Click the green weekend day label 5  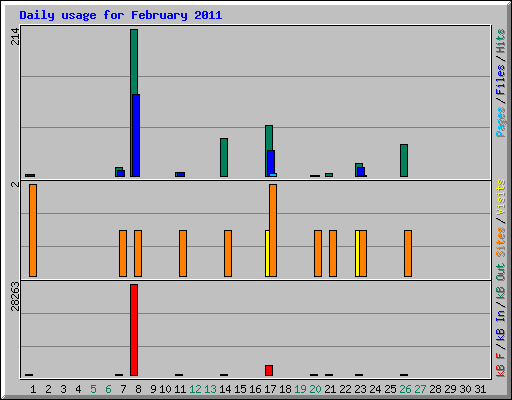(93, 389)
